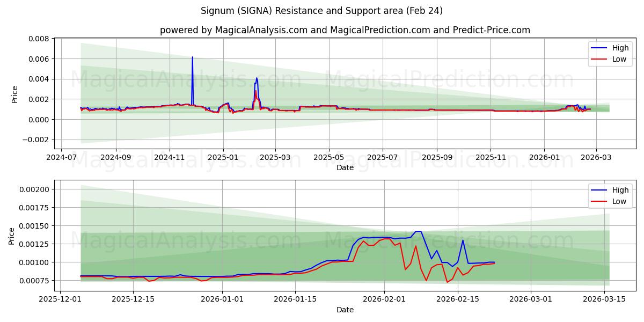Click the 2024-11 date tick label

170,156
